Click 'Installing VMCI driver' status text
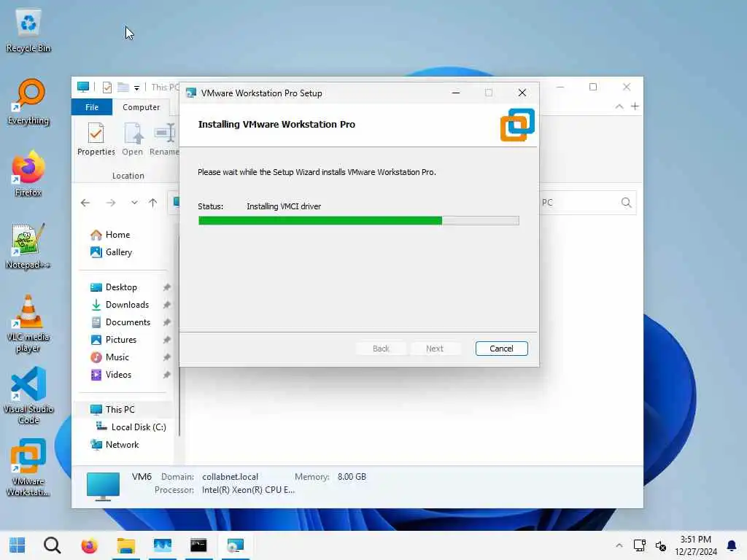Image resolution: width=747 pixels, height=560 pixels. [284, 206]
